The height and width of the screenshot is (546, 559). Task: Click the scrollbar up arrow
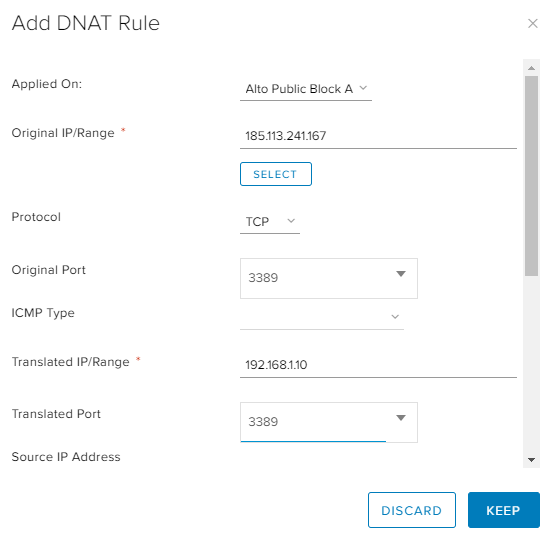click(x=531, y=68)
